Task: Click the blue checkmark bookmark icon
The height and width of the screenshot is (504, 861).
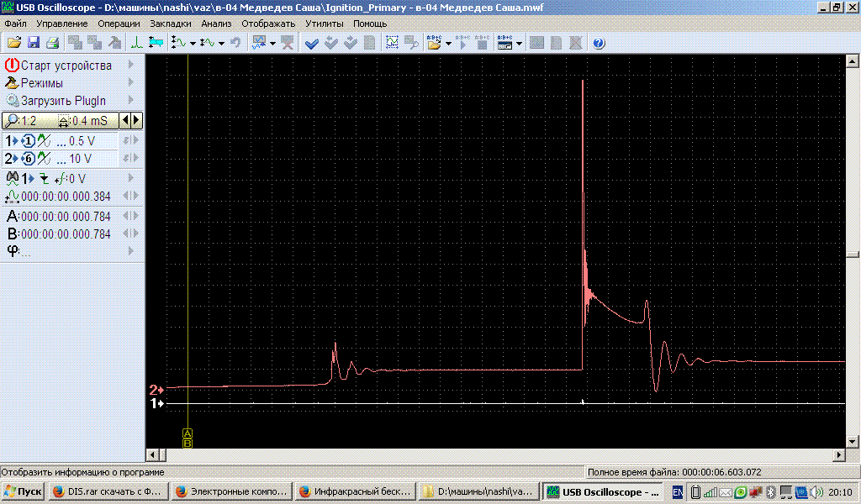Action: click(311, 43)
